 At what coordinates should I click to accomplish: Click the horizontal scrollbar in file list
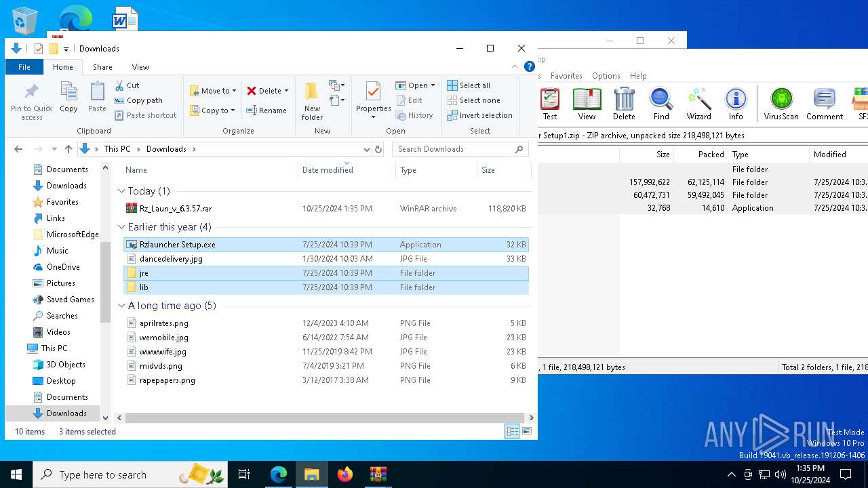324,418
